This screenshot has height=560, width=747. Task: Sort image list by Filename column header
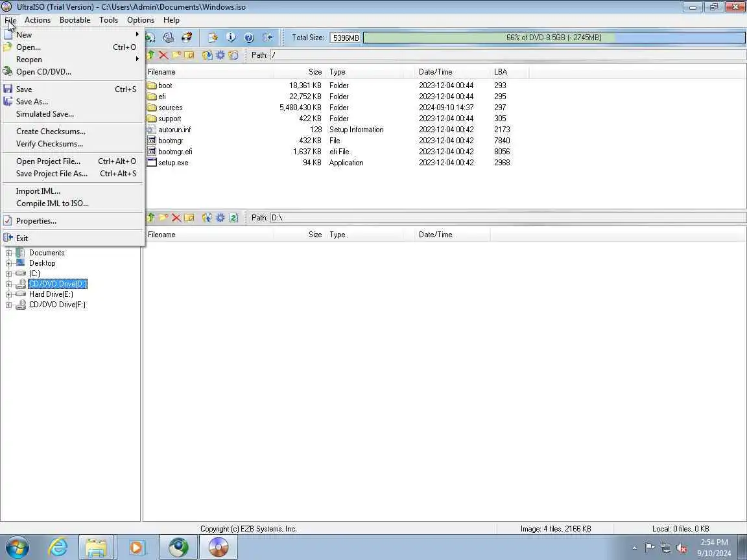click(x=209, y=72)
